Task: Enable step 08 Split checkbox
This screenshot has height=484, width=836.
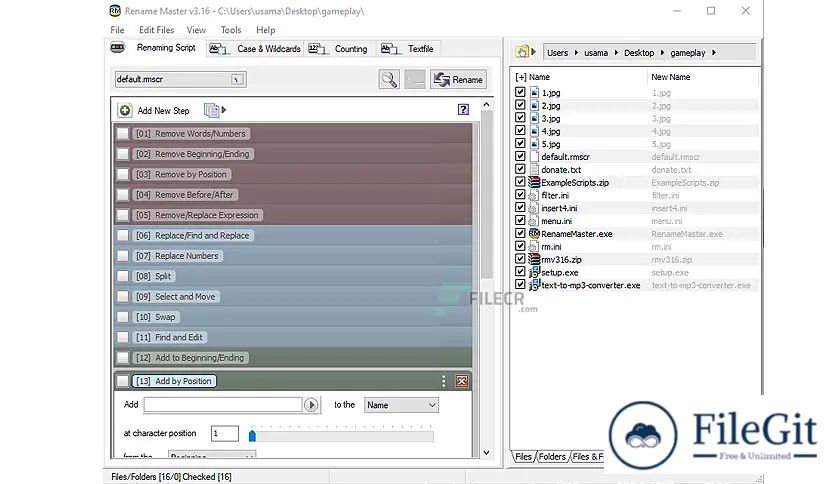Action: [x=123, y=276]
